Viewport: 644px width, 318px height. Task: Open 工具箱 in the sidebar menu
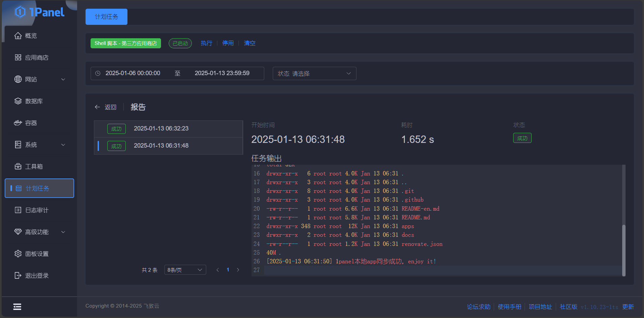pos(39,166)
